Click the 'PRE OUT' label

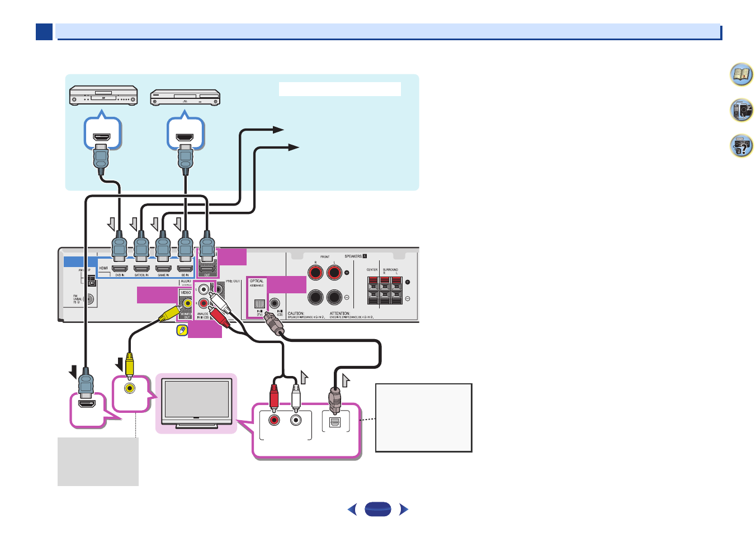pos(233,281)
